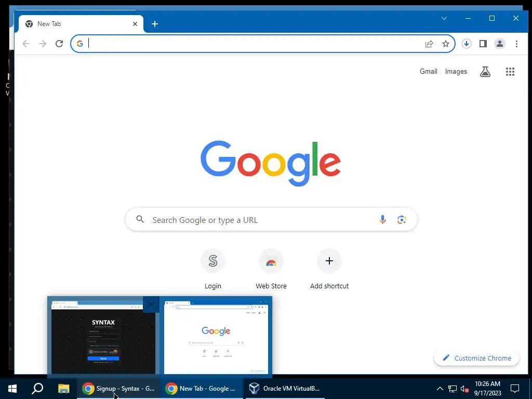The height and width of the screenshot is (399, 532).
Task: Open the Windows Start menu
Action: [12, 389]
